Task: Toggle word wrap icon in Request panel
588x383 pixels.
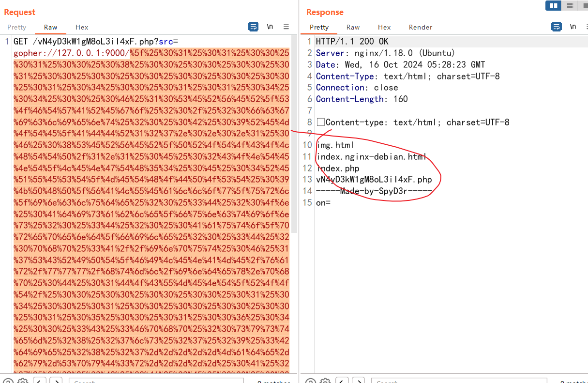Action: (x=253, y=27)
